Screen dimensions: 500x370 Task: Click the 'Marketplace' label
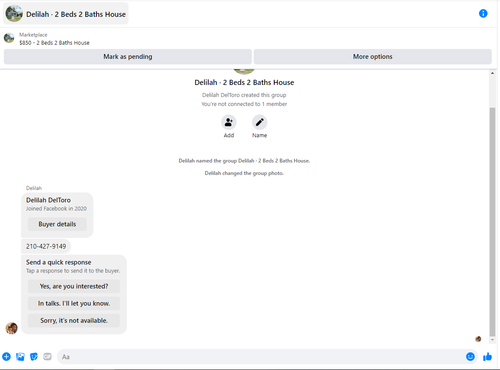point(33,35)
